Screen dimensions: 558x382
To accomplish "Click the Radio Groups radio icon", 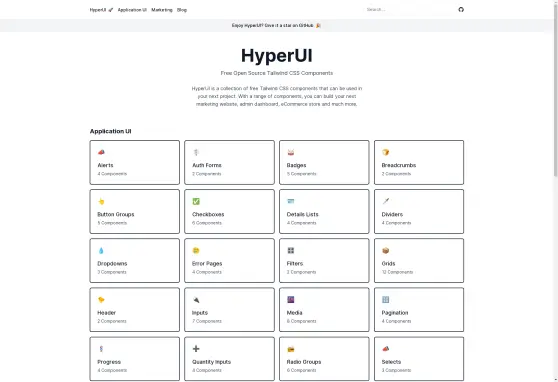I will click(291, 349).
